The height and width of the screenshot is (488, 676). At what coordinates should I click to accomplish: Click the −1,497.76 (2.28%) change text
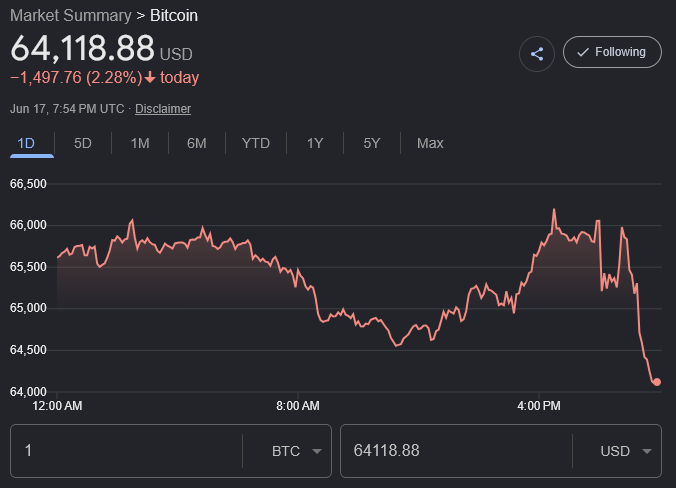[76, 78]
